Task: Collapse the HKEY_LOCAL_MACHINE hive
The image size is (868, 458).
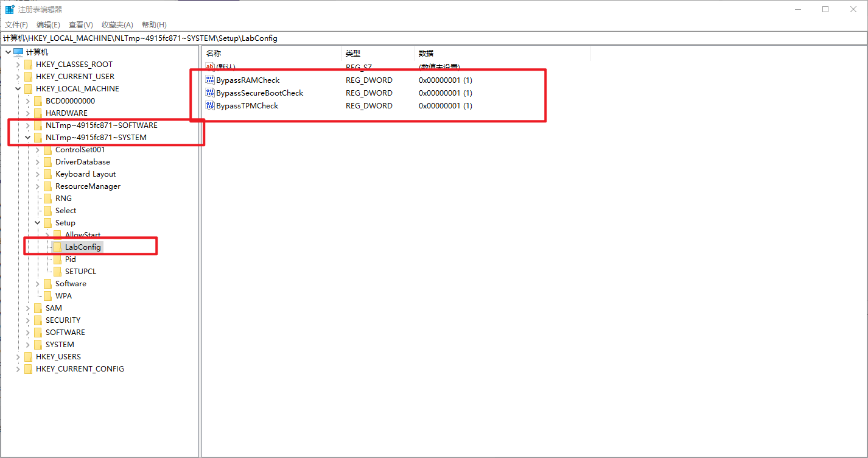Action: tap(18, 89)
